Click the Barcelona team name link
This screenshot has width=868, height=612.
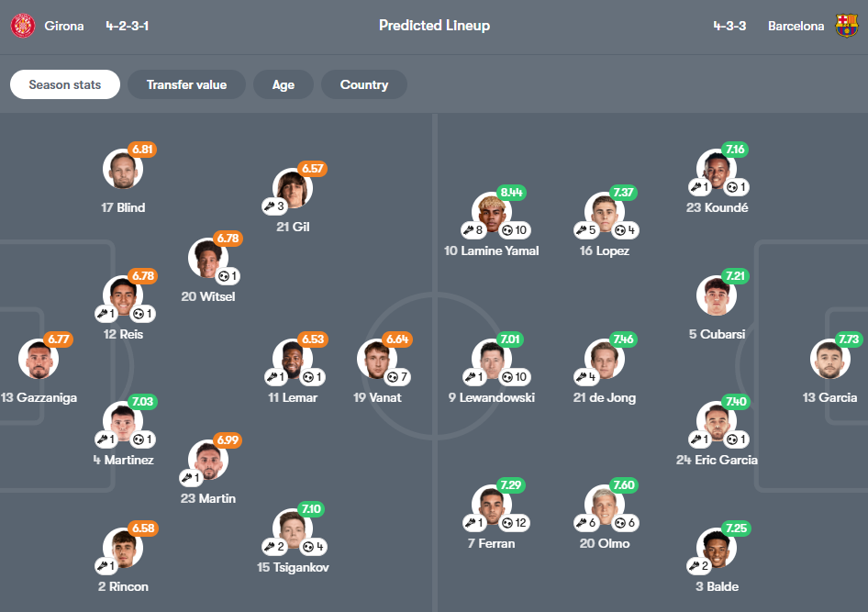click(x=796, y=26)
